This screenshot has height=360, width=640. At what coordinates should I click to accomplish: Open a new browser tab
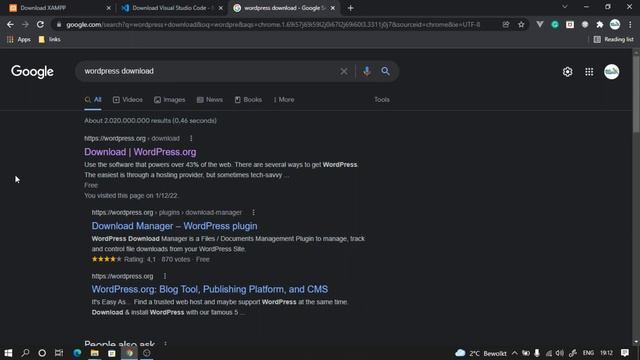tap(351, 8)
